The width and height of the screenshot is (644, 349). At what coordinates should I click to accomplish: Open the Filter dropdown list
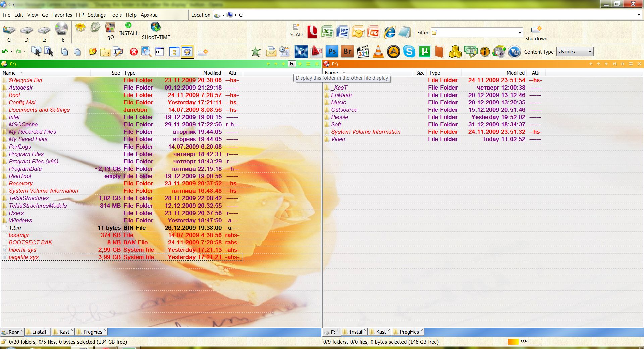tap(520, 33)
